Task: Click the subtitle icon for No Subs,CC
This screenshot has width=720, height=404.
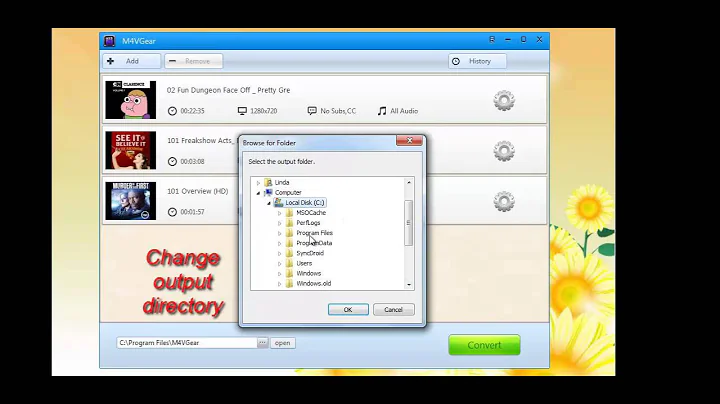Action: coord(312,111)
